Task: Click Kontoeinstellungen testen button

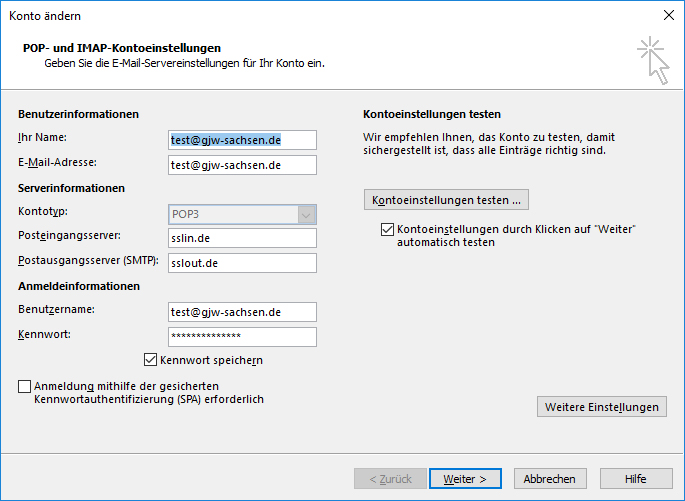Action: click(x=446, y=200)
